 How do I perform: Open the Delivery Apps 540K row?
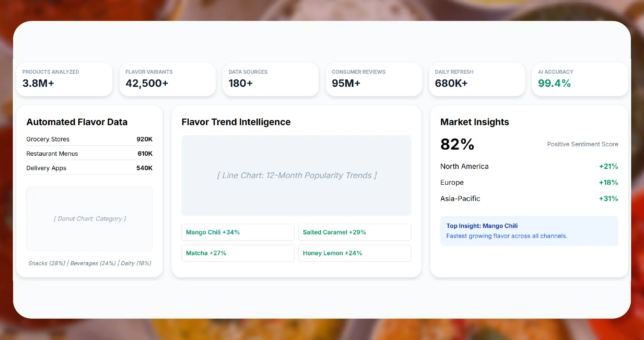(x=89, y=168)
